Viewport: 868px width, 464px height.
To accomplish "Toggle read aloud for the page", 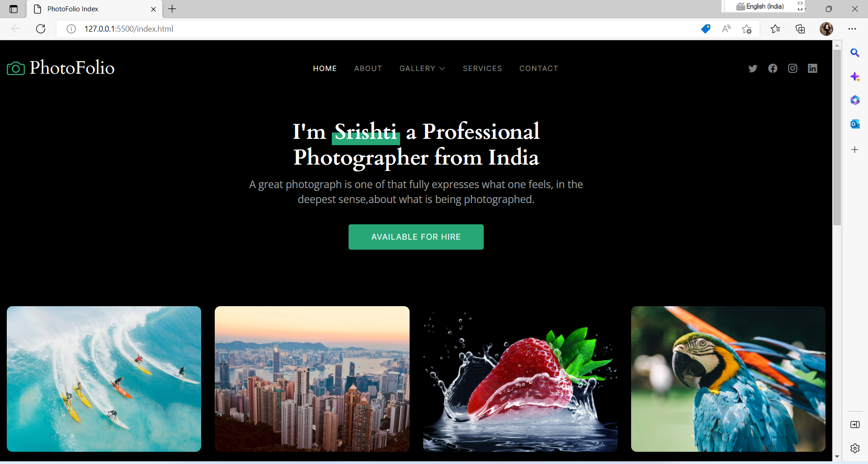I will [x=726, y=28].
